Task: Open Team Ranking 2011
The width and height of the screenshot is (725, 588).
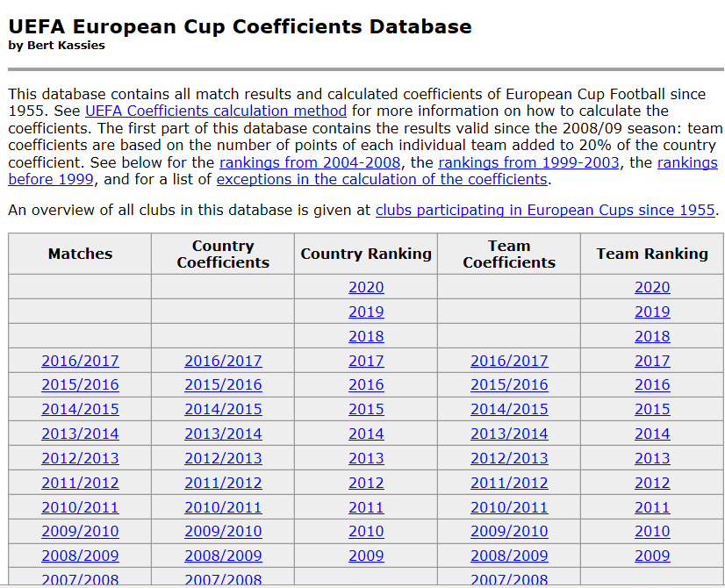Action: (x=652, y=507)
